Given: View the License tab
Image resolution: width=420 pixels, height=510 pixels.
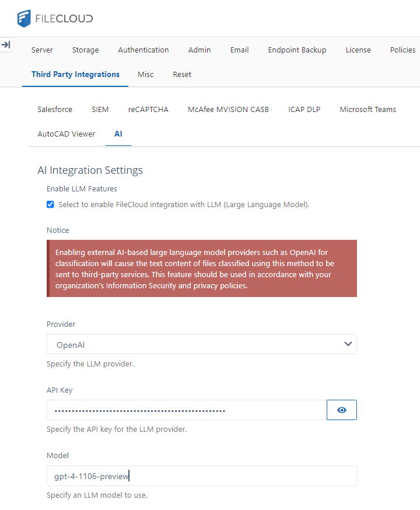Looking at the screenshot, I should click(358, 50).
